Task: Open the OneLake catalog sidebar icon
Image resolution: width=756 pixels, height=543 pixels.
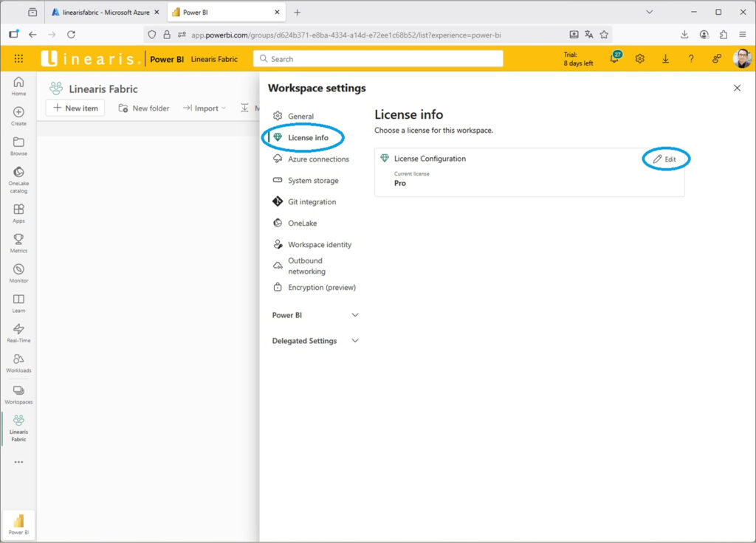Action: (18, 180)
